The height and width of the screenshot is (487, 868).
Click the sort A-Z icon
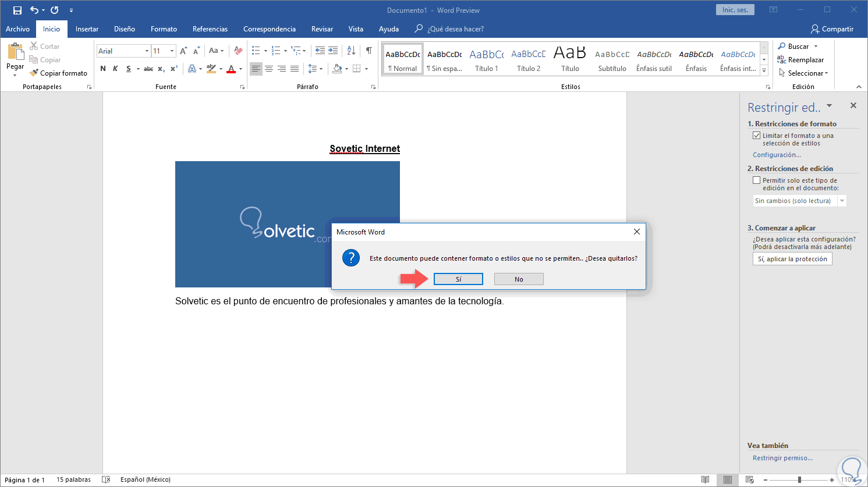351,51
